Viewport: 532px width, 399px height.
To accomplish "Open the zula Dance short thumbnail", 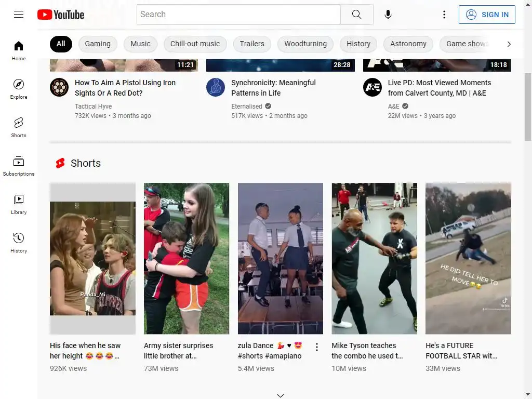I will (x=280, y=259).
